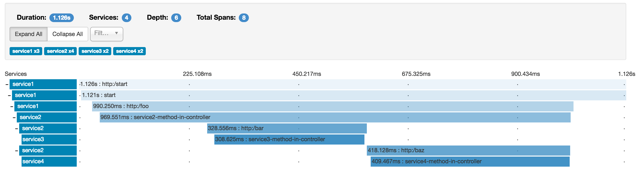Collapse the service1 http:/foo span row
The image size is (644, 182).
pyautogui.click(x=12, y=106)
